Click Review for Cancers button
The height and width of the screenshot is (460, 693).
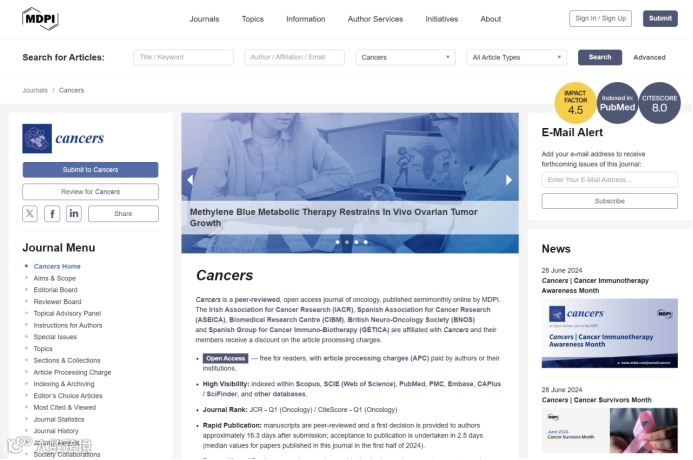[90, 192]
